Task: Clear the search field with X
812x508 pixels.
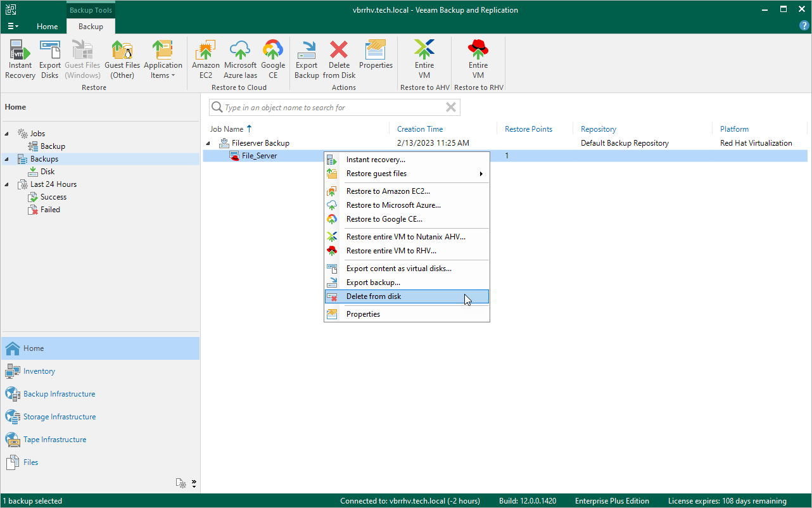Action: click(x=451, y=108)
